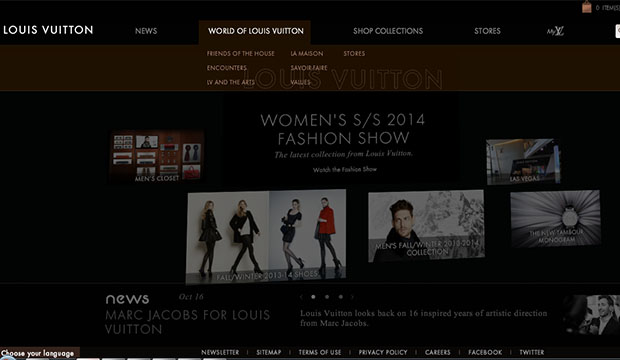Open Sitemap footer link
Viewport: 620px width, 360px height.
click(269, 352)
